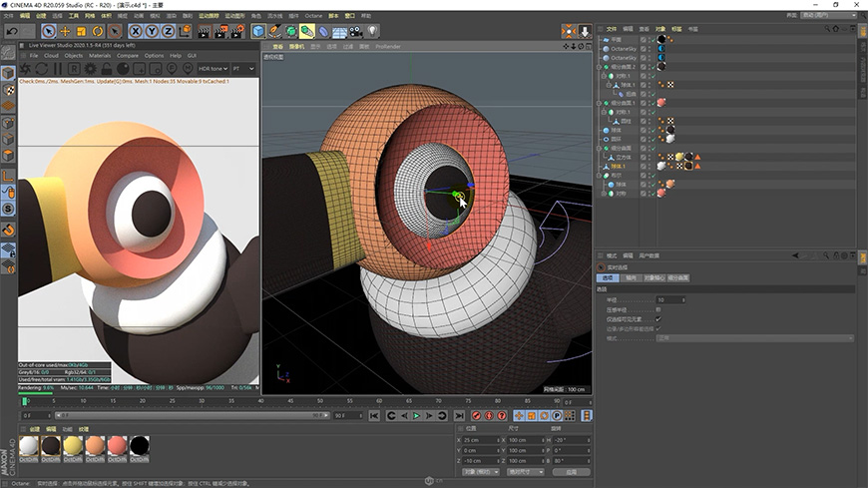Click the X position field 25 cm
Image resolution: width=868 pixels, height=488 pixels.
pyautogui.click(x=481, y=440)
